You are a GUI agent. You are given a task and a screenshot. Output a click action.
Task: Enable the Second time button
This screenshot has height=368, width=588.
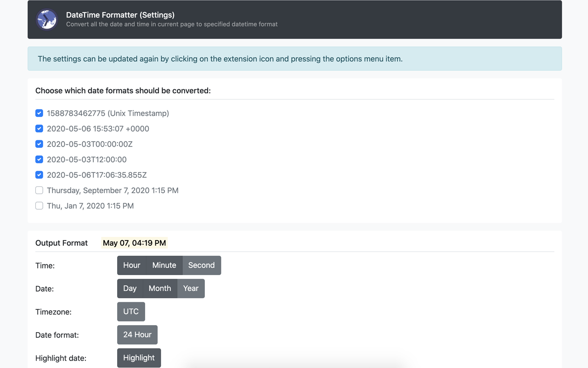(201, 265)
